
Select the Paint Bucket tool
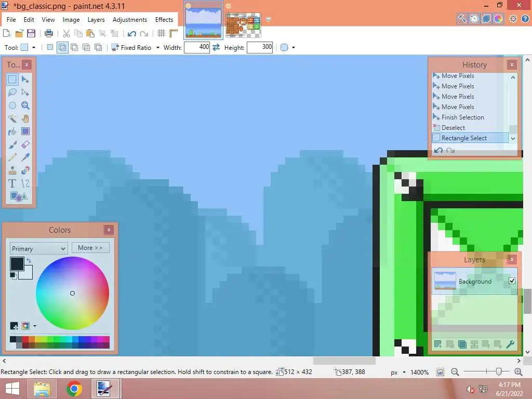12,131
